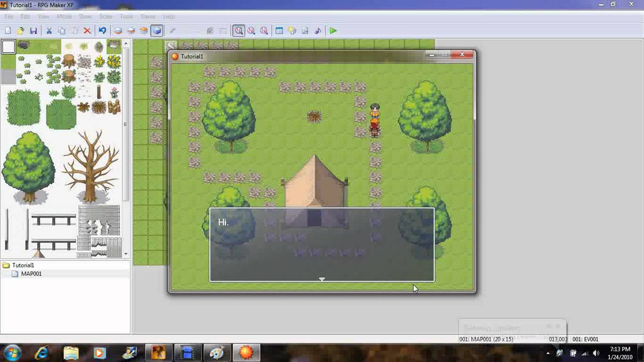Pick the bare dead tree tile

[x=91, y=167]
